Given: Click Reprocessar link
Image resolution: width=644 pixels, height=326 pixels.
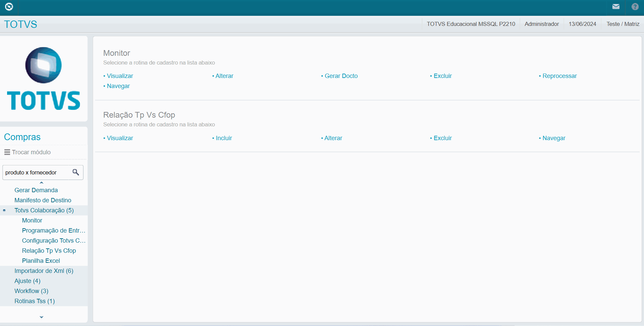Looking at the screenshot, I should [560, 76].
